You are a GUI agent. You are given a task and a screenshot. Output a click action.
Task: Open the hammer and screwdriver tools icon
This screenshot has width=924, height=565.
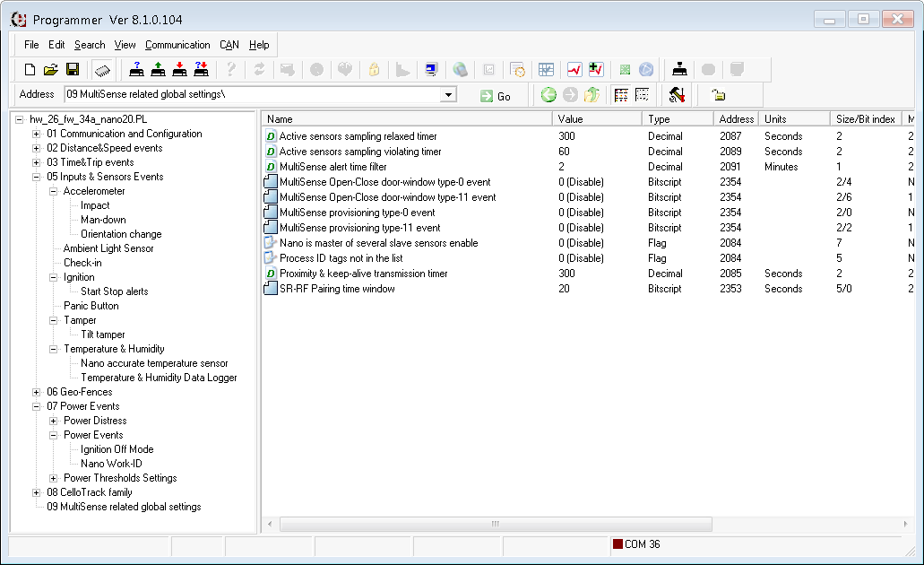coord(677,95)
